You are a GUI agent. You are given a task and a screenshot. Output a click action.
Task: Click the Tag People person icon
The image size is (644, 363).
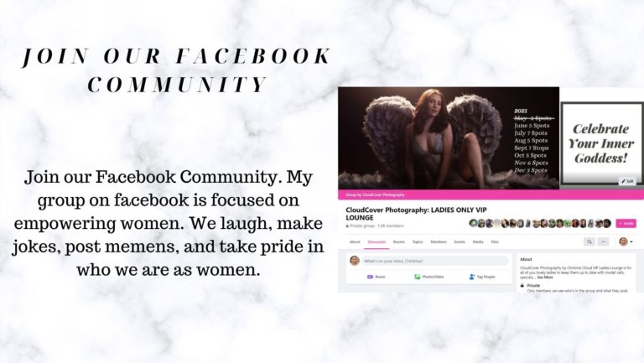click(472, 277)
